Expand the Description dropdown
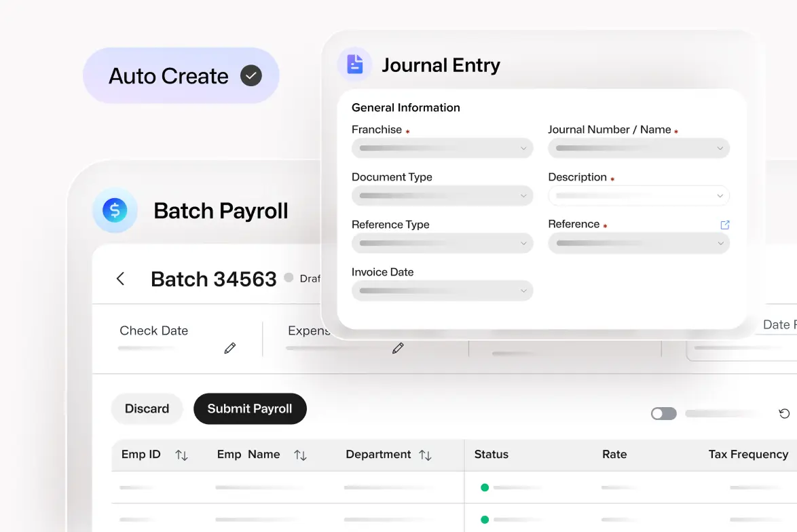 pyautogui.click(x=639, y=195)
